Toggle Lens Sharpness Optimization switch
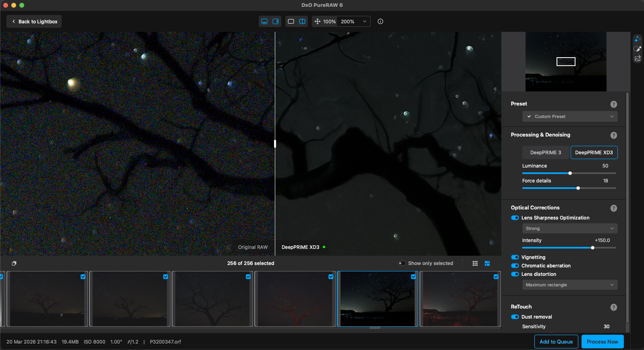 515,218
